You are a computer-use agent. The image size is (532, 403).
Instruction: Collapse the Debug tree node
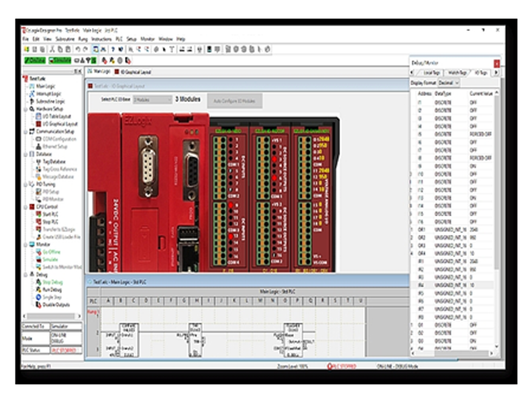(25, 274)
